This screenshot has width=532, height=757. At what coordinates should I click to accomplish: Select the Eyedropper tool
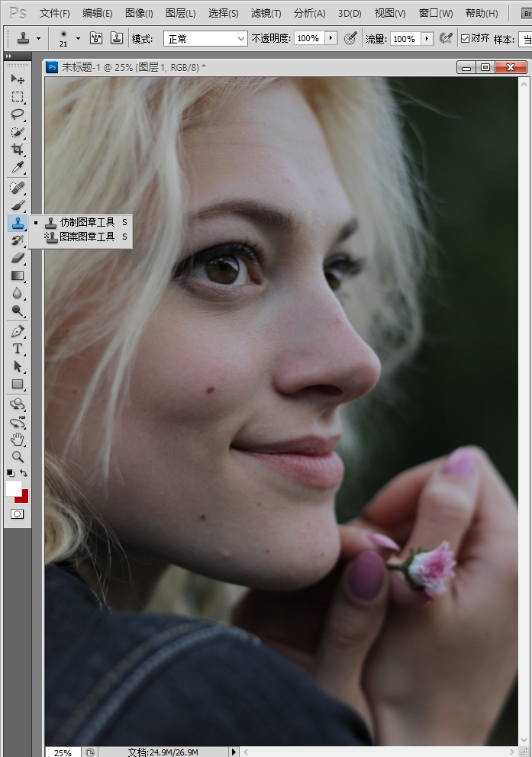[x=18, y=167]
